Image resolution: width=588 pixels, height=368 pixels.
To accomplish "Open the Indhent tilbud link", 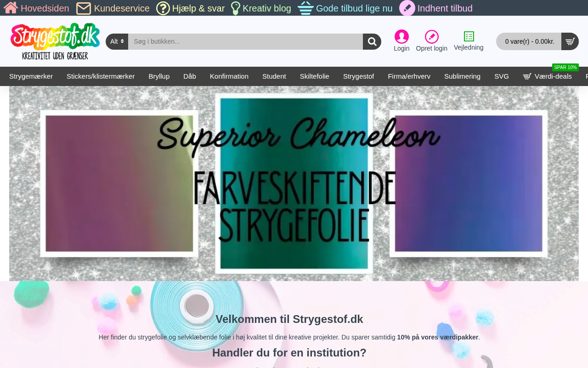I will (445, 8).
